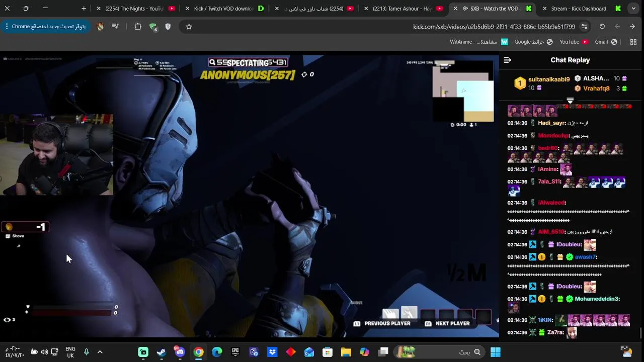Bookmark this page with the star
The image size is (644, 362).
point(189,27)
